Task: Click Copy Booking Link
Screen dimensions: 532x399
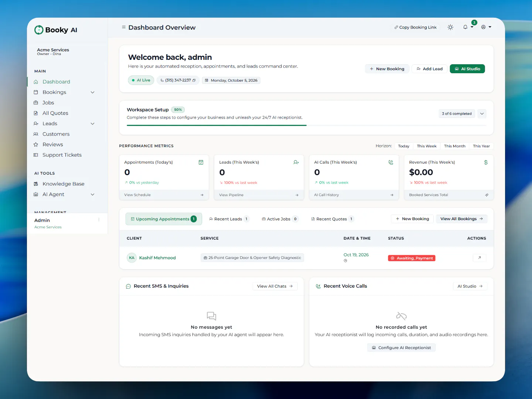Action: pyautogui.click(x=416, y=27)
